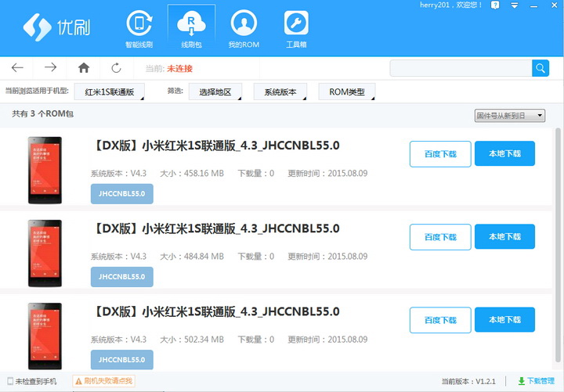The width and height of the screenshot is (564, 392).
Task: Open the help question mark icon
Action: [x=495, y=5]
